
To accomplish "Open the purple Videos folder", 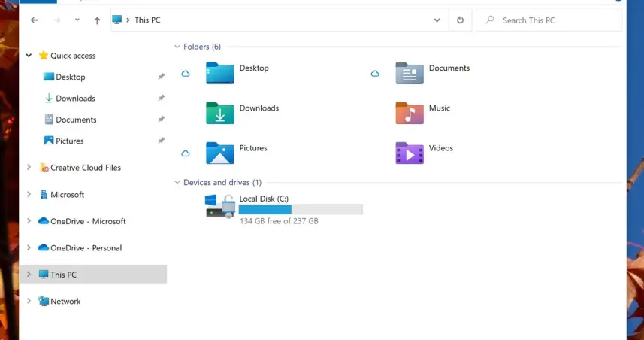I will [x=410, y=153].
